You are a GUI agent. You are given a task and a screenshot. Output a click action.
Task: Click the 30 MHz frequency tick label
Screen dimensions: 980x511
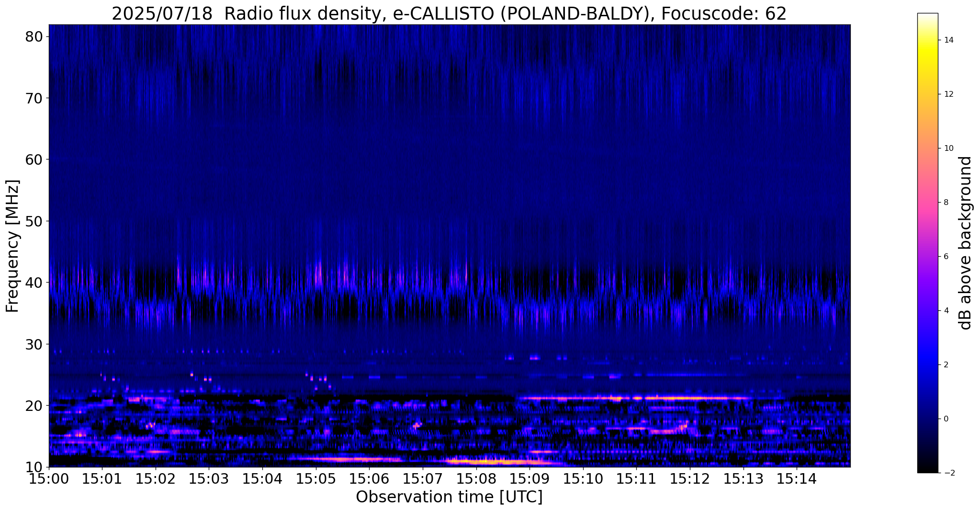(34, 344)
